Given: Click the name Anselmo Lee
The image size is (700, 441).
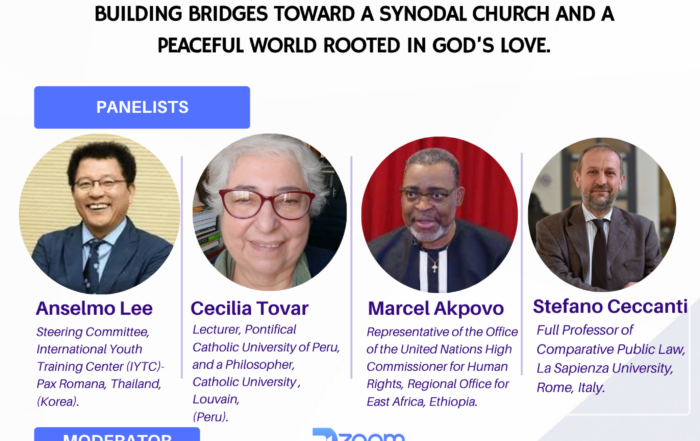Looking at the screenshot, I should [x=95, y=308].
